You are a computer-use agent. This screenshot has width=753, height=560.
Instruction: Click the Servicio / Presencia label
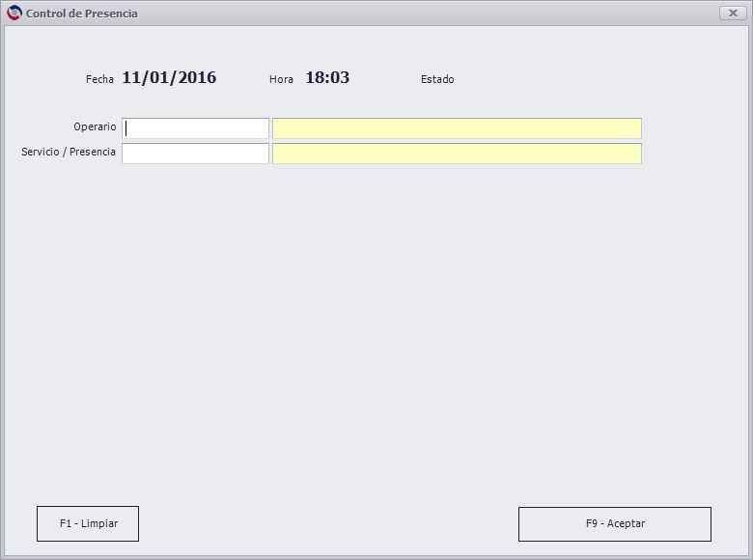pos(69,152)
